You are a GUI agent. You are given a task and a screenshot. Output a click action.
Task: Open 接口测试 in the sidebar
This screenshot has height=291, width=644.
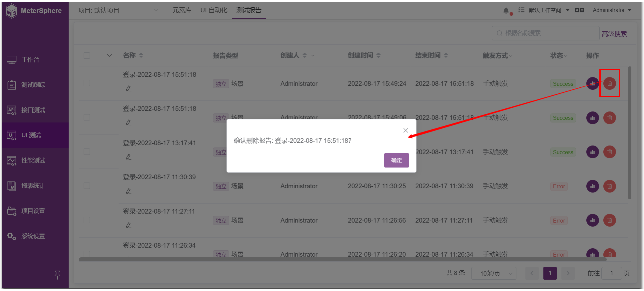[35, 110]
